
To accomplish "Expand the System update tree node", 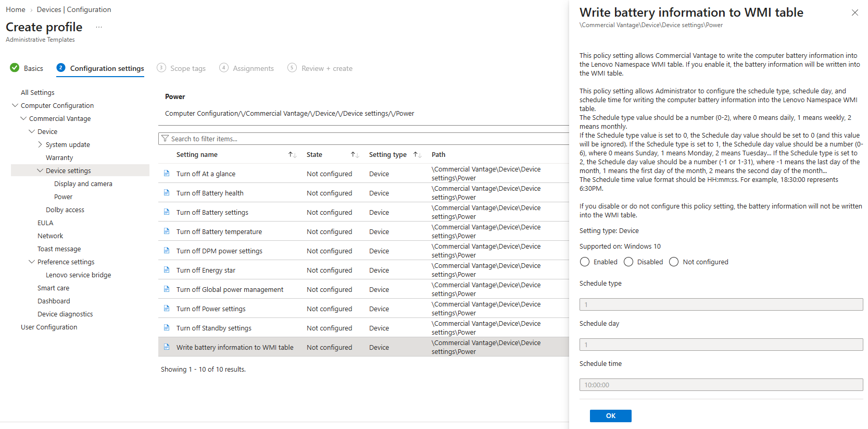I will pos(40,144).
